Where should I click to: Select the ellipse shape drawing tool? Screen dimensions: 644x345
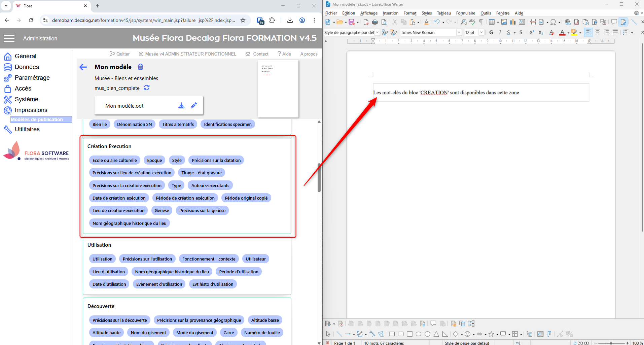point(419,334)
